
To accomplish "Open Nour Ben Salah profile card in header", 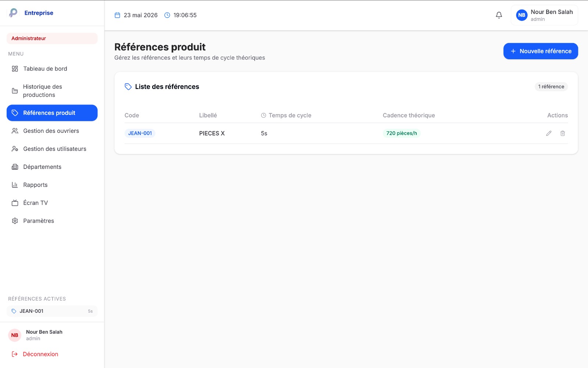I will (x=544, y=15).
